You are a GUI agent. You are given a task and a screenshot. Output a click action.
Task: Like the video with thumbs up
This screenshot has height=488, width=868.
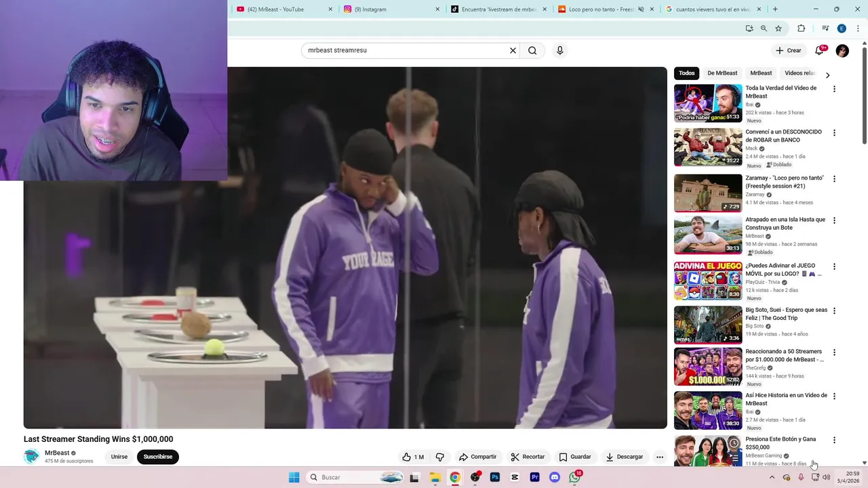[x=413, y=457]
